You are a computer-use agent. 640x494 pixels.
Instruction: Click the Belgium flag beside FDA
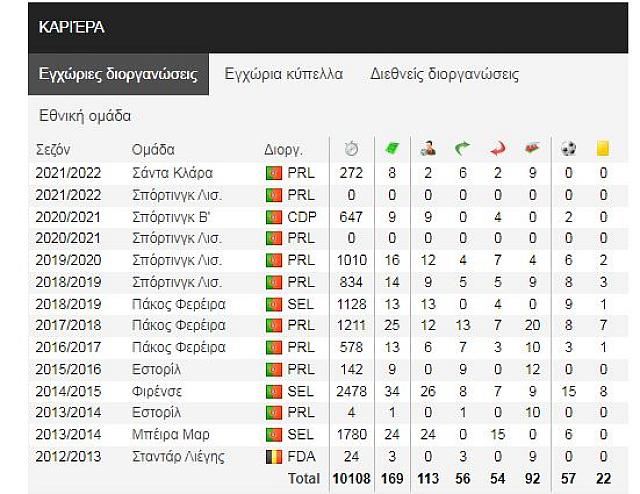click(273, 458)
